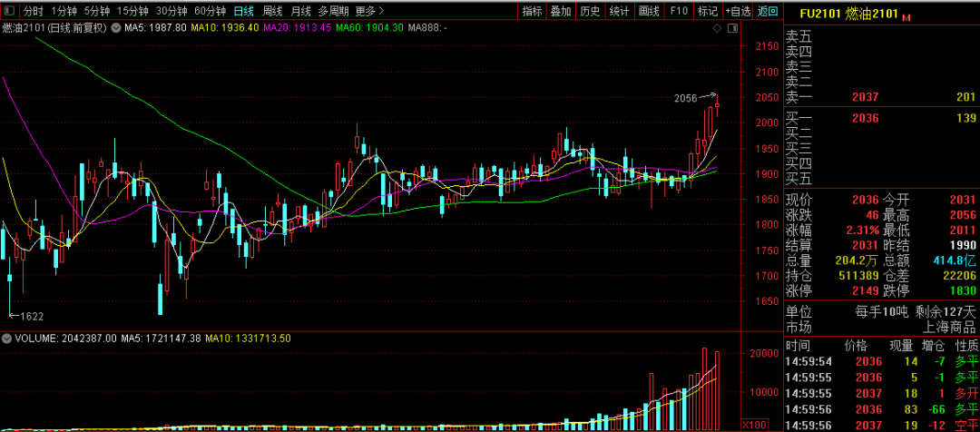Viewport: 980px width, 432px height.
Task: Switch to the 5分钟 period tab
Action: pyautogui.click(x=97, y=11)
